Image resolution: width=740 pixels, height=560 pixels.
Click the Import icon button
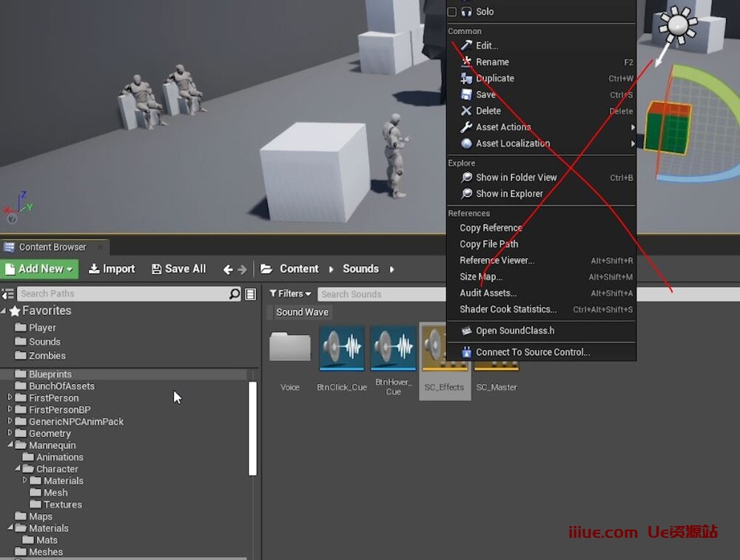pyautogui.click(x=94, y=269)
